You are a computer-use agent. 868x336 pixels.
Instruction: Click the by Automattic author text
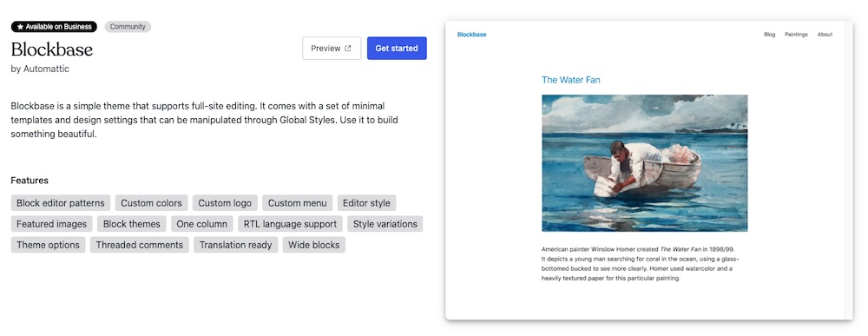40,69
